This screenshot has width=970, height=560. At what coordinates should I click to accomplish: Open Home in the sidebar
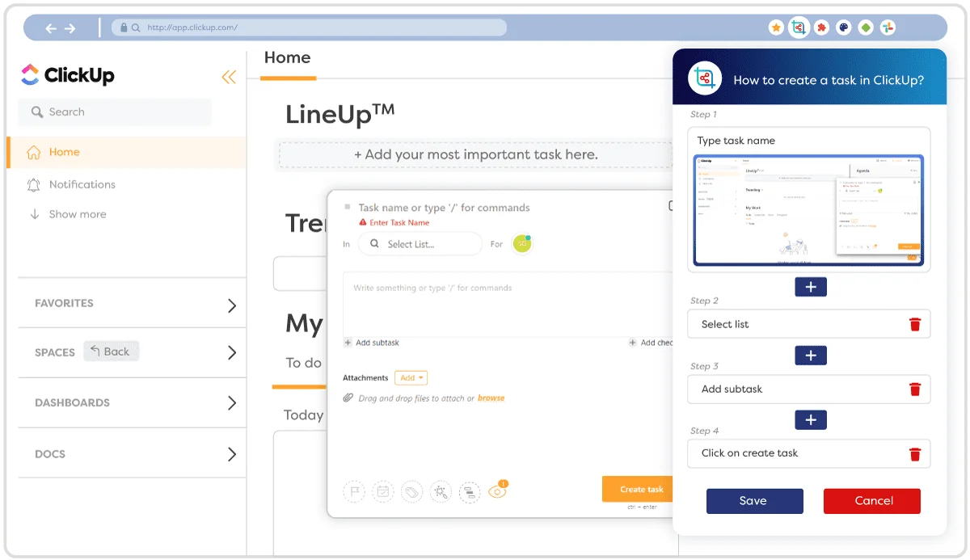click(126, 152)
